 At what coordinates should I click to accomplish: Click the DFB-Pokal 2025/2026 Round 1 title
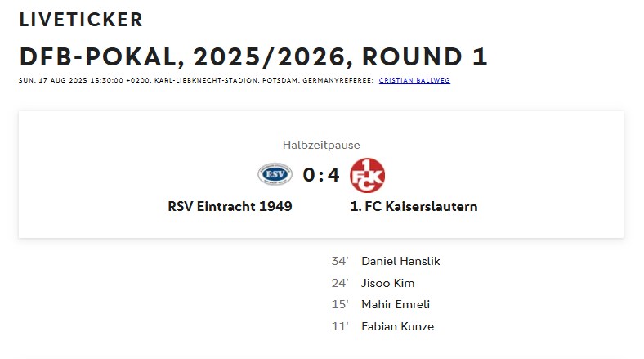[x=253, y=56]
